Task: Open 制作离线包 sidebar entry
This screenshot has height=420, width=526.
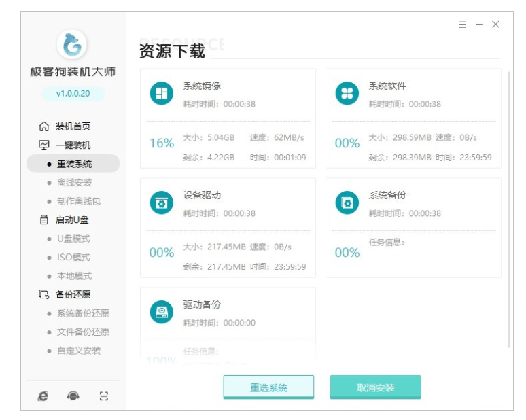Action: coord(79,201)
